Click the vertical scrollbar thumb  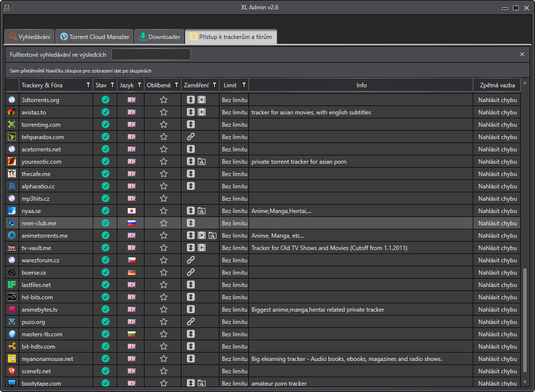pyautogui.click(x=525, y=321)
